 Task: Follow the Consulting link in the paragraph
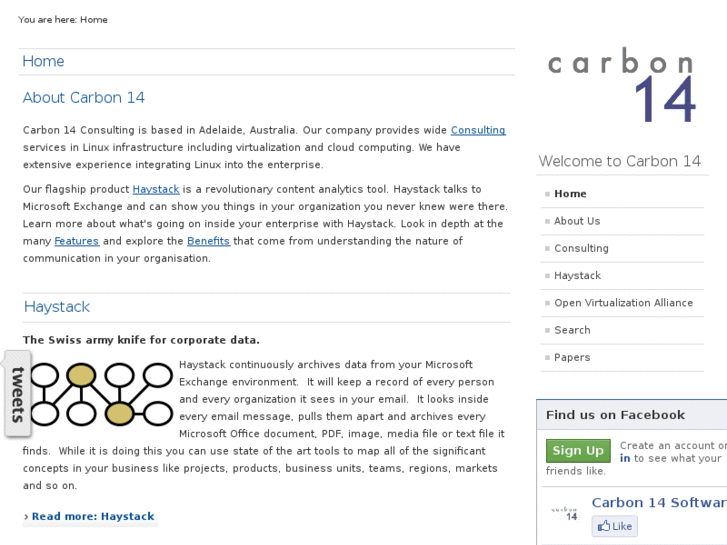click(478, 130)
